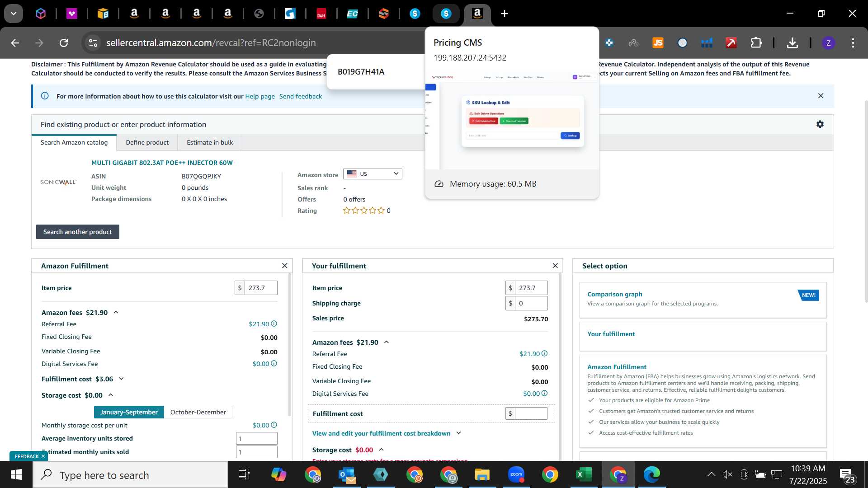Open the browser Downloads icon
This screenshot has height=488, width=868.
click(792, 43)
